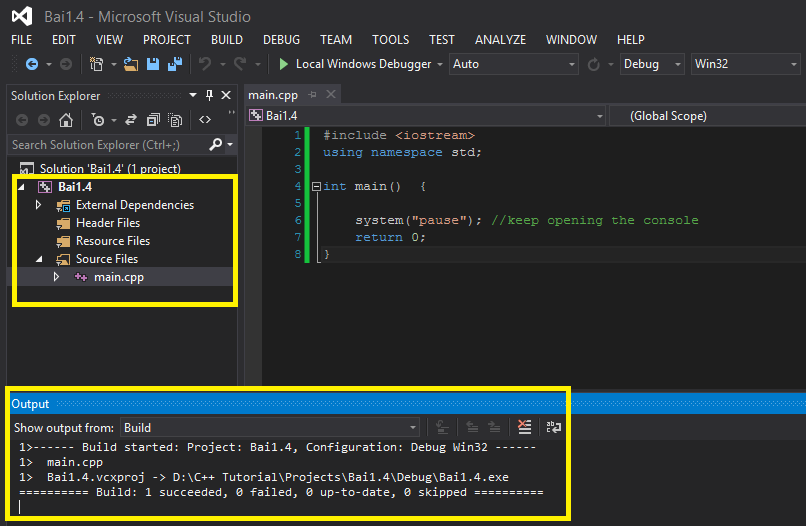Viewport: 806px width, 526px height.
Task: Open the Auto debugger type combo box
Action: 514,64
